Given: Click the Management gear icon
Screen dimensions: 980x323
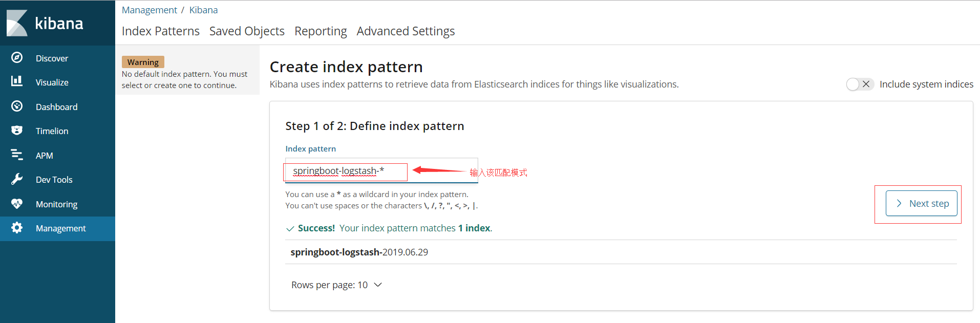Looking at the screenshot, I should pos(17,228).
